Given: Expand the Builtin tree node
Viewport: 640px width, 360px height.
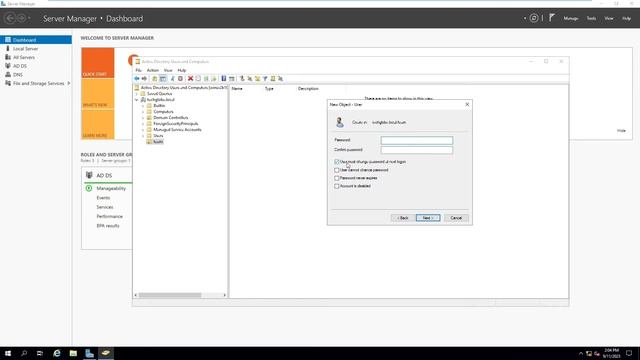Looking at the screenshot, I should click(143, 106).
